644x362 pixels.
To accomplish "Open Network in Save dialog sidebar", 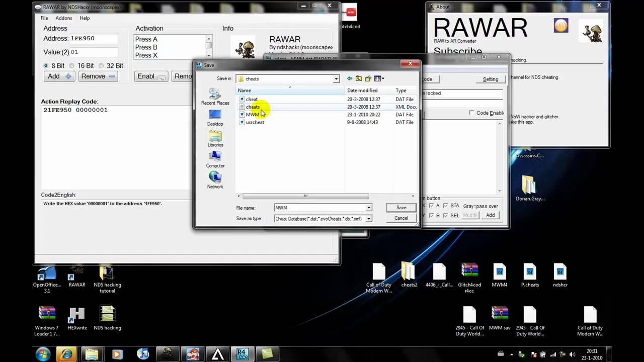I will pyautogui.click(x=215, y=180).
